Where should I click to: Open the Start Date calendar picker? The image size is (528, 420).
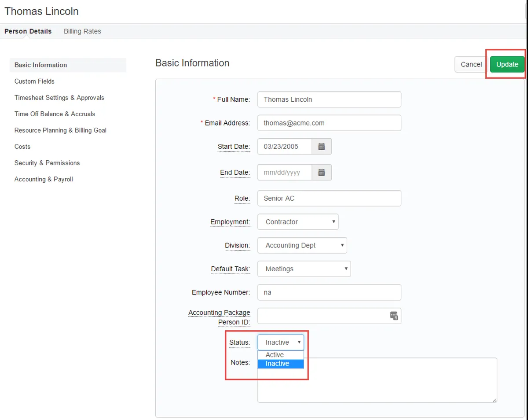click(322, 147)
